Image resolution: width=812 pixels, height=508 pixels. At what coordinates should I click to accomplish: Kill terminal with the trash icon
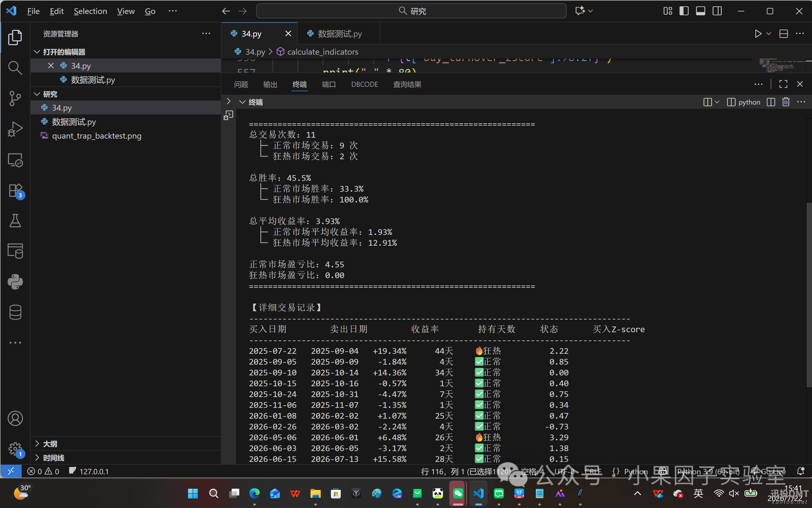786,102
